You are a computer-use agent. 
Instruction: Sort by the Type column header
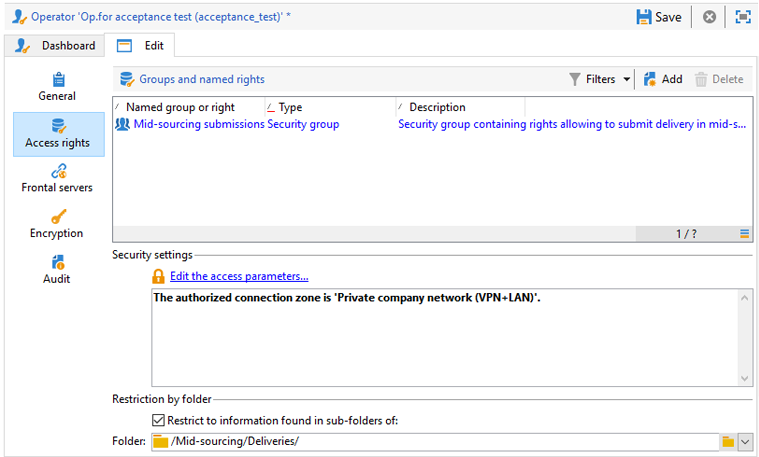point(290,107)
